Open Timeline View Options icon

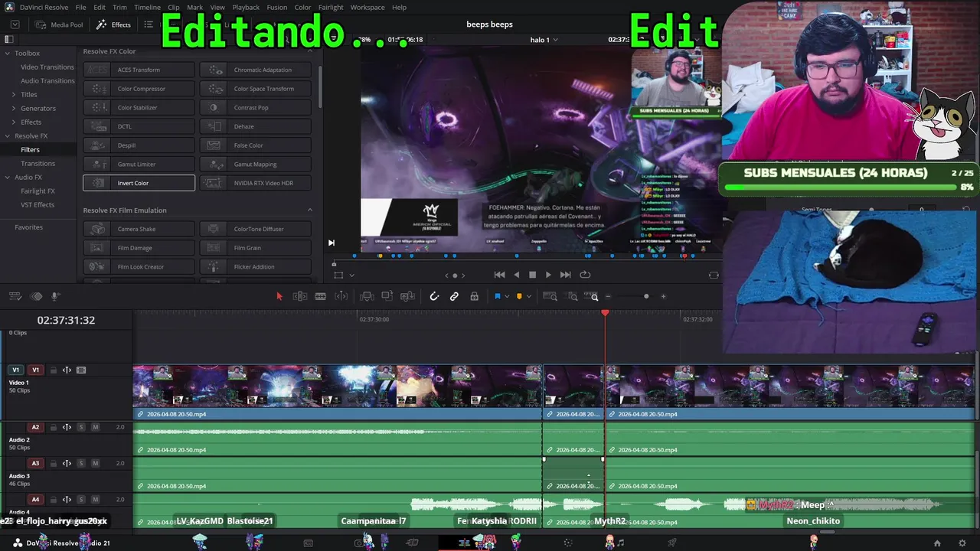tap(15, 296)
